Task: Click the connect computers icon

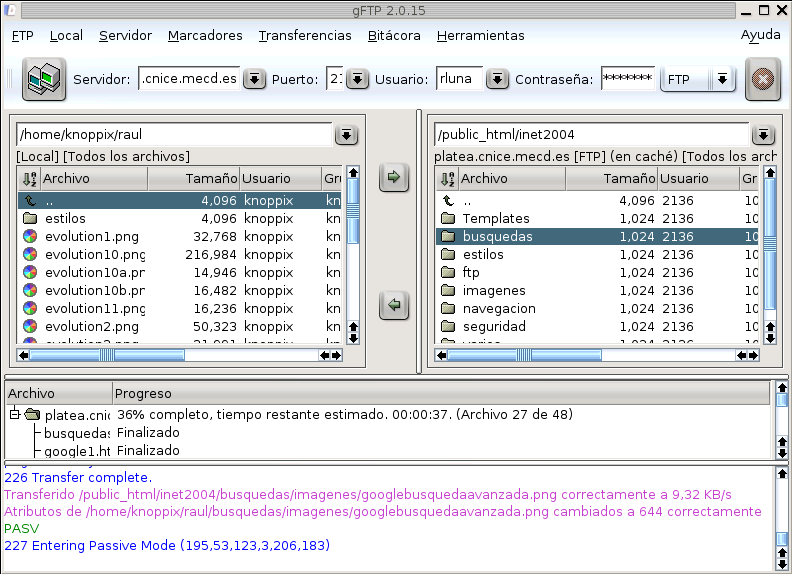Action: 43,79
